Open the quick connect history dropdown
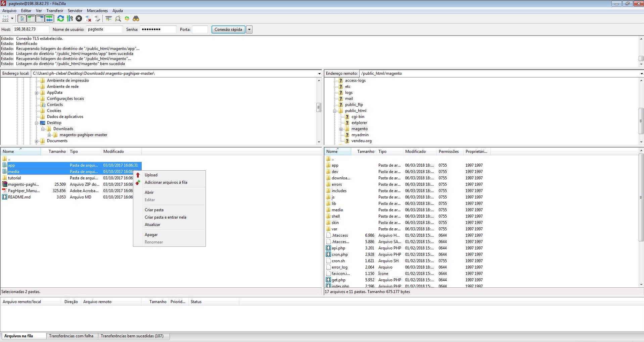The height and width of the screenshot is (342, 644). [249, 30]
